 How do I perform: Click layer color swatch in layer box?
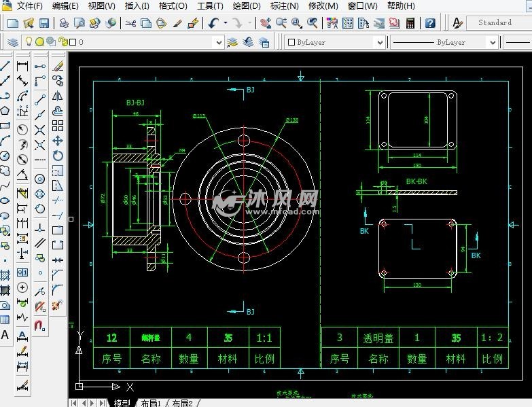(73, 42)
